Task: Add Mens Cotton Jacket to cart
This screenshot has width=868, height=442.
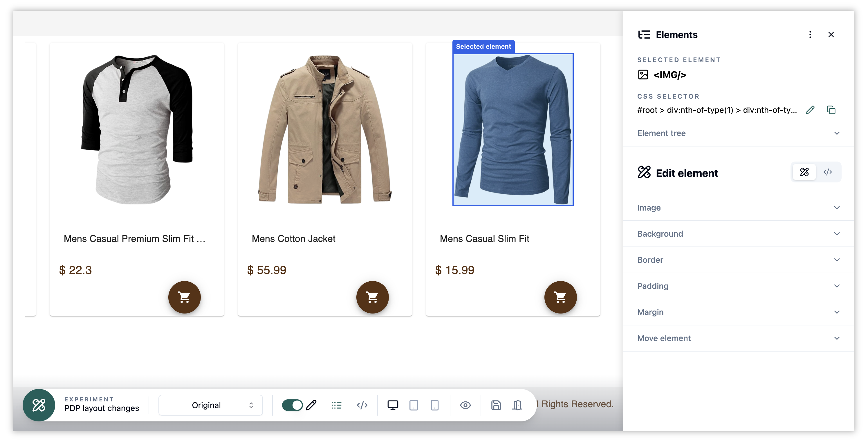Action: click(372, 297)
